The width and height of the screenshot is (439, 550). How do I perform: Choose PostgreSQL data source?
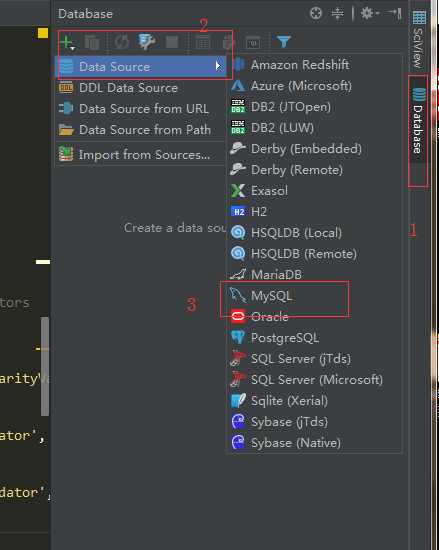coord(284,338)
